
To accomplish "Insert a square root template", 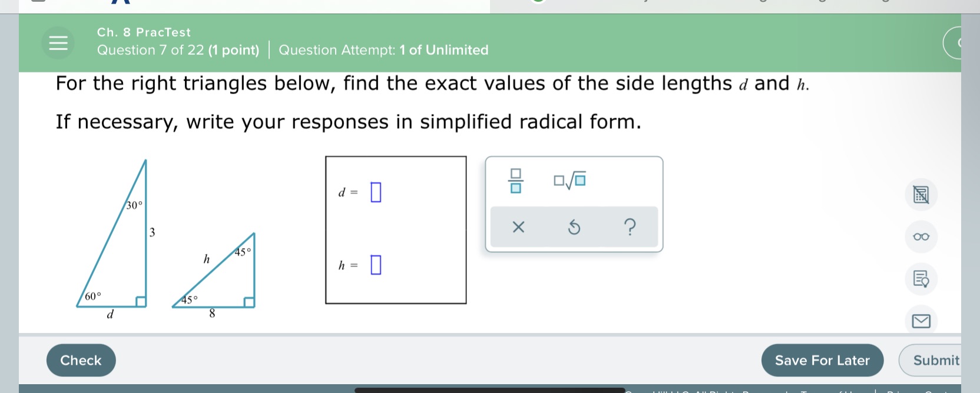I will (x=570, y=181).
